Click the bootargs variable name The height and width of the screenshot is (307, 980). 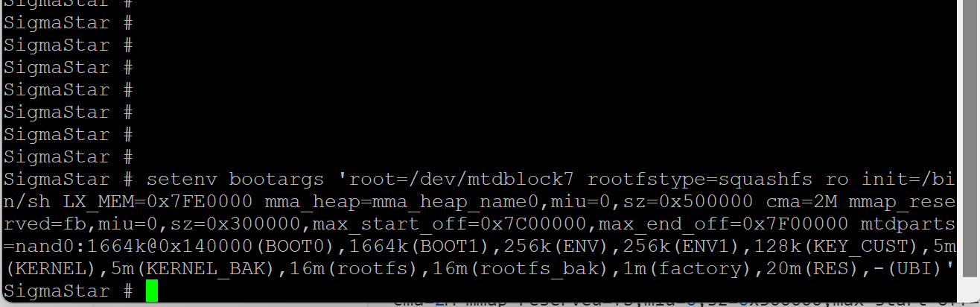(276, 180)
